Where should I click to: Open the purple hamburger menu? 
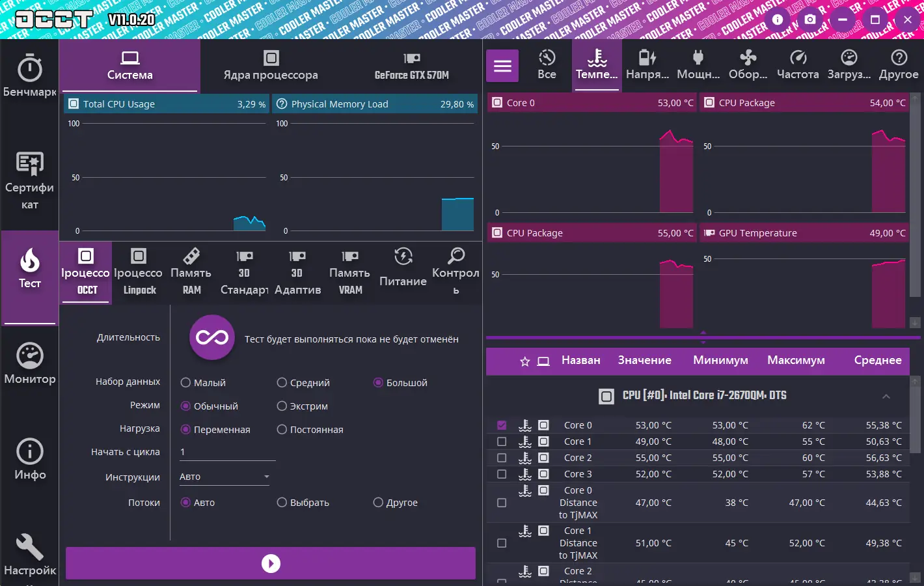[502, 66]
